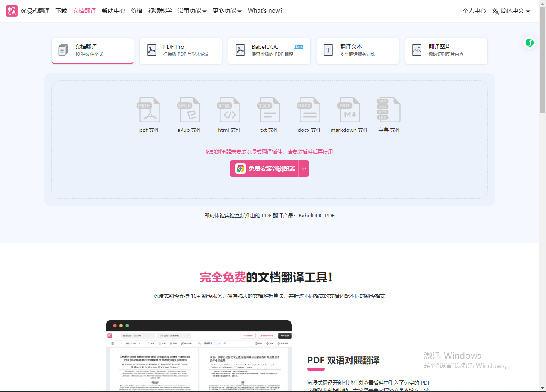Open the 视频教学 navigation item
The height and width of the screenshot is (392, 546).
tap(160, 11)
